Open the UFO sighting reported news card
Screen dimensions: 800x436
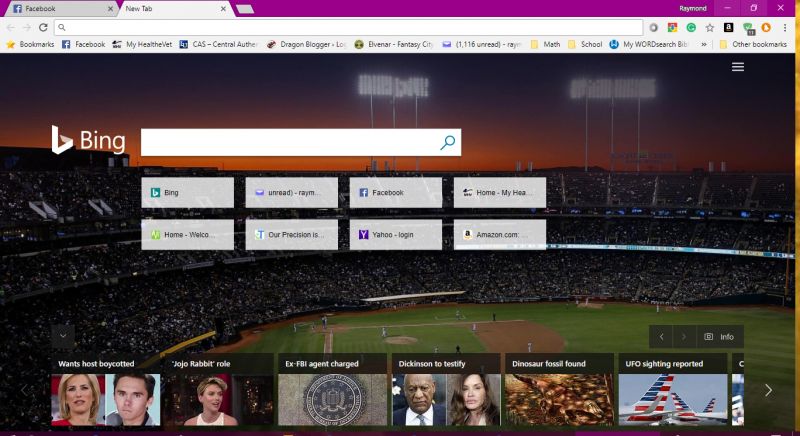pyautogui.click(x=673, y=390)
